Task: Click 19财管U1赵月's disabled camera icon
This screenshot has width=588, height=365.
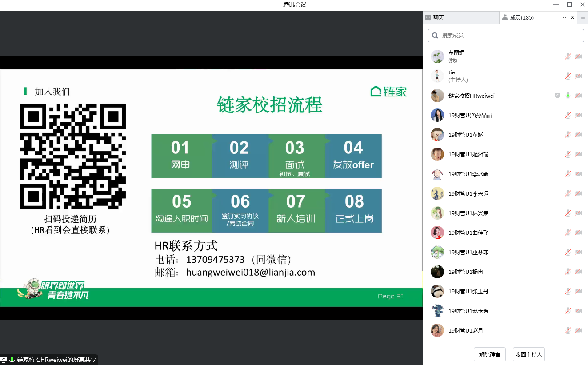Action: pyautogui.click(x=579, y=330)
